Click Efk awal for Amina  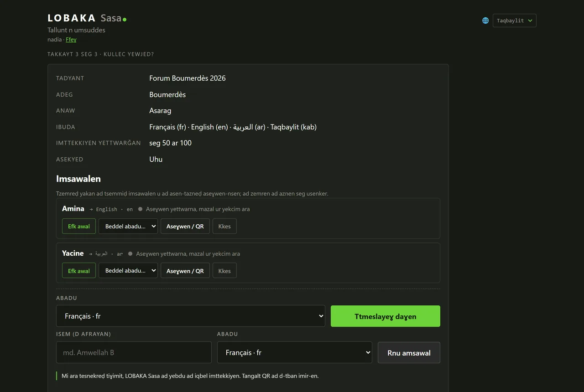point(79,226)
